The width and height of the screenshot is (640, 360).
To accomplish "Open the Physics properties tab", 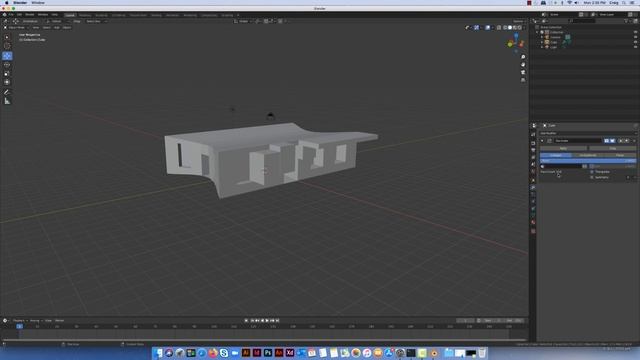I will click(x=533, y=201).
